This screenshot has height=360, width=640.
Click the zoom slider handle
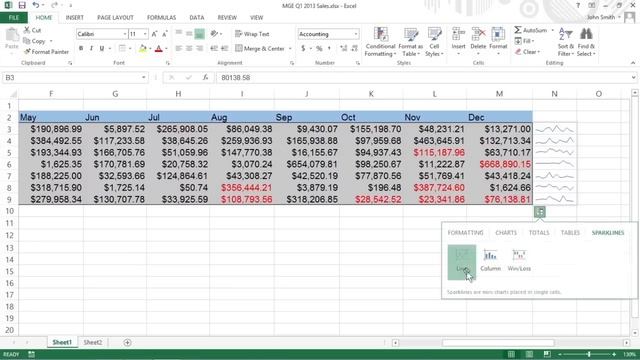589,354
